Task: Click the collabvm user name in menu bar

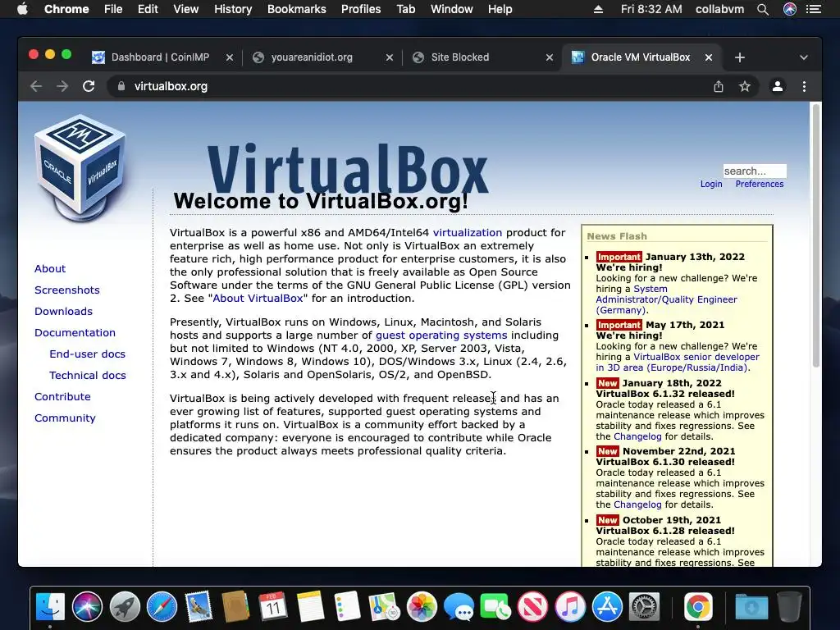Action: (x=719, y=9)
